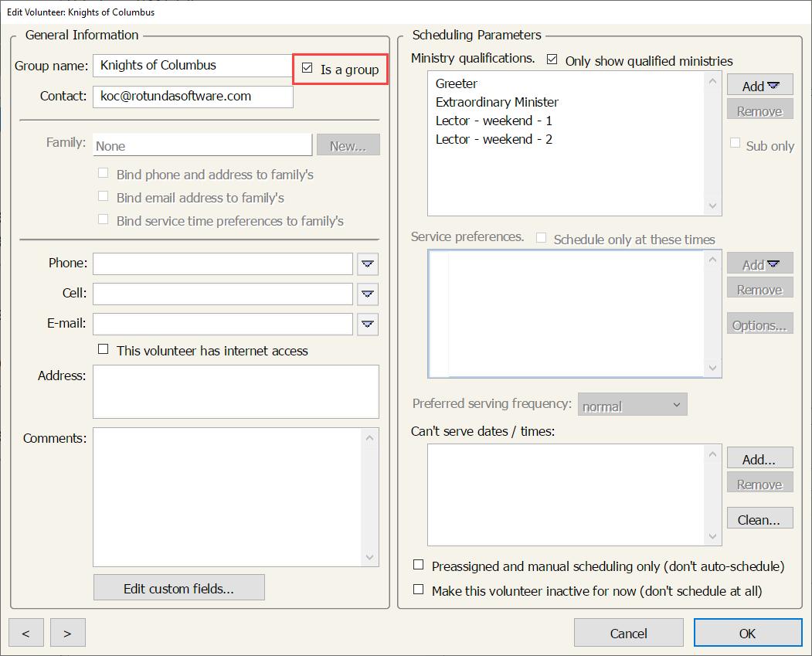Expand the Add ministry qualifications dropdown
This screenshot has width=812, height=656.
(759, 86)
